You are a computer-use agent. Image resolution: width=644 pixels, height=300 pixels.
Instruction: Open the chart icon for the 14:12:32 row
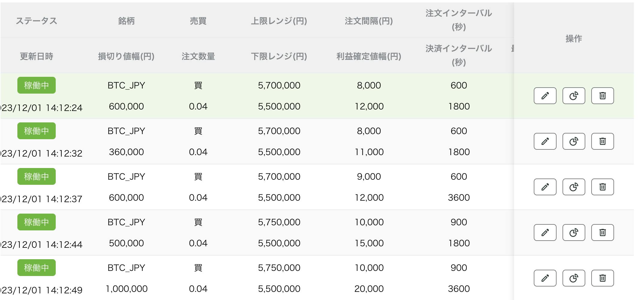[x=573, y=141]
